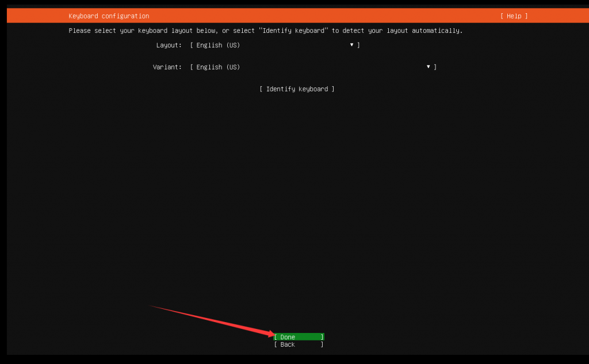Image resolution: width=589 pixels, height=364 pixels.
Task: Expand the Layout dropdown arrow
Action: [351, 45]
